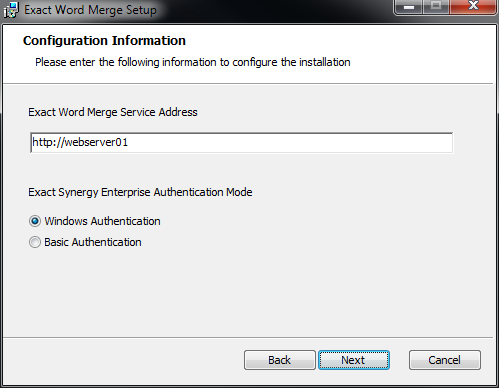Click the greyed-out maximize window button
Viewport: 499px width, 388px height.
point(436,7)
